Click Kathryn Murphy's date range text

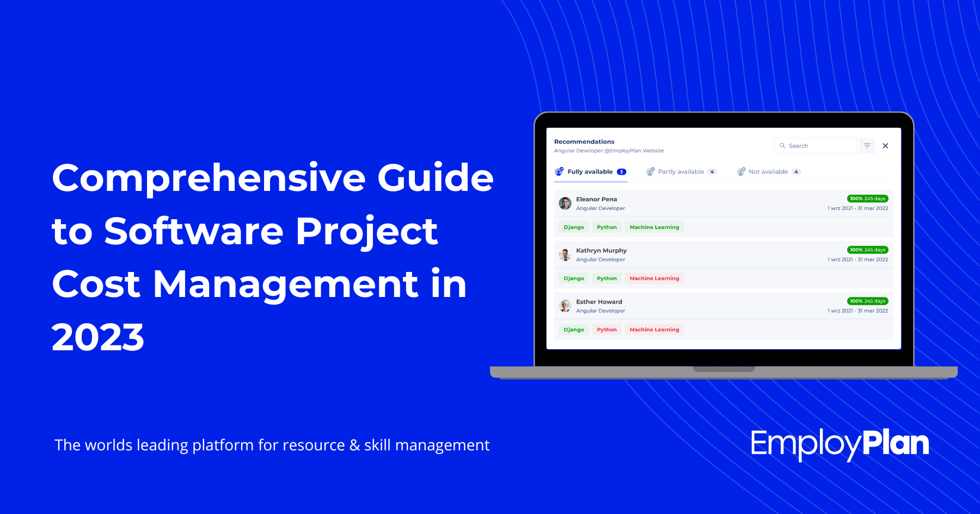857,259
